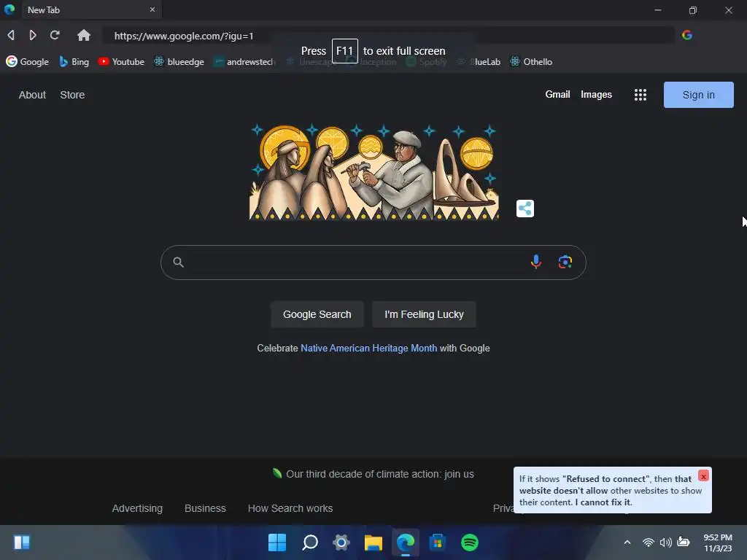Open the volume speaker icon
Viewport: 747px width, 560px height.
(x=665, y=542)
